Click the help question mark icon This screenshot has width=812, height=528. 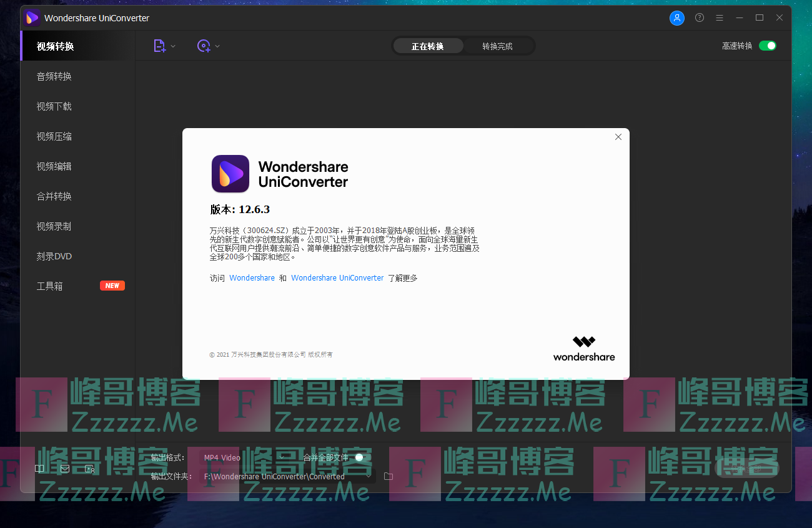(700, 18)
